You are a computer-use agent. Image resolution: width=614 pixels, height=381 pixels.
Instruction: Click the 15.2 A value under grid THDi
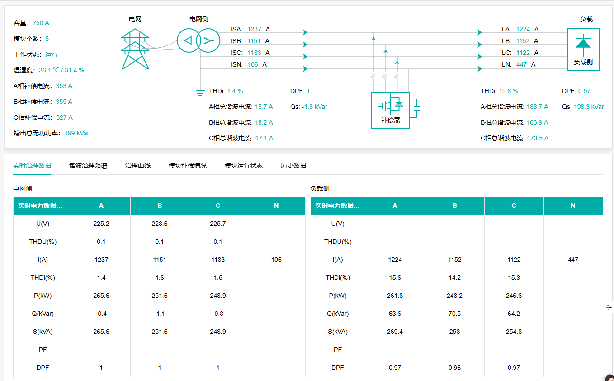point(264,123)
